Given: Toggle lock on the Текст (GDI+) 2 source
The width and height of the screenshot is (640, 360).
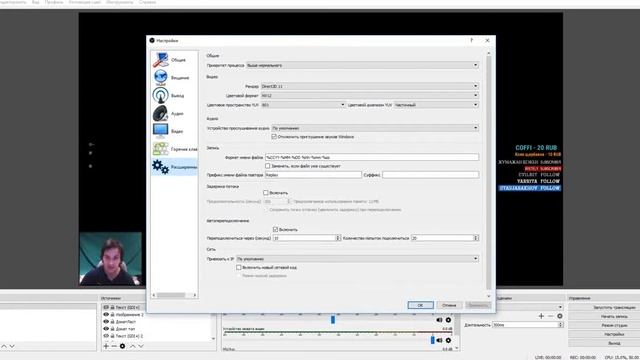Looking at the screenshot, I should [112, 336].
